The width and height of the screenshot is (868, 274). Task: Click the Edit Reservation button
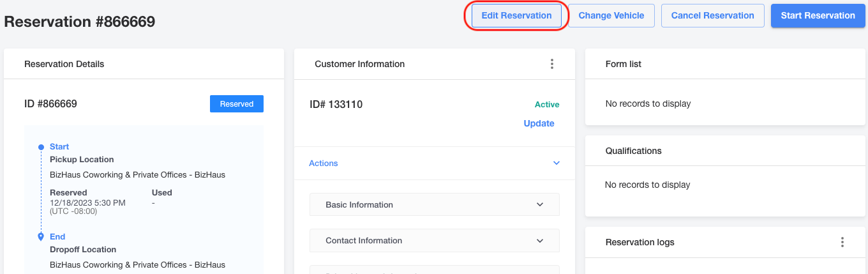516,16
